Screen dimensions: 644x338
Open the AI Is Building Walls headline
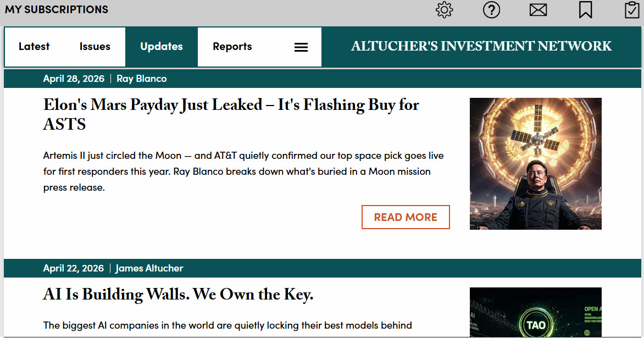tap(178, 295)
